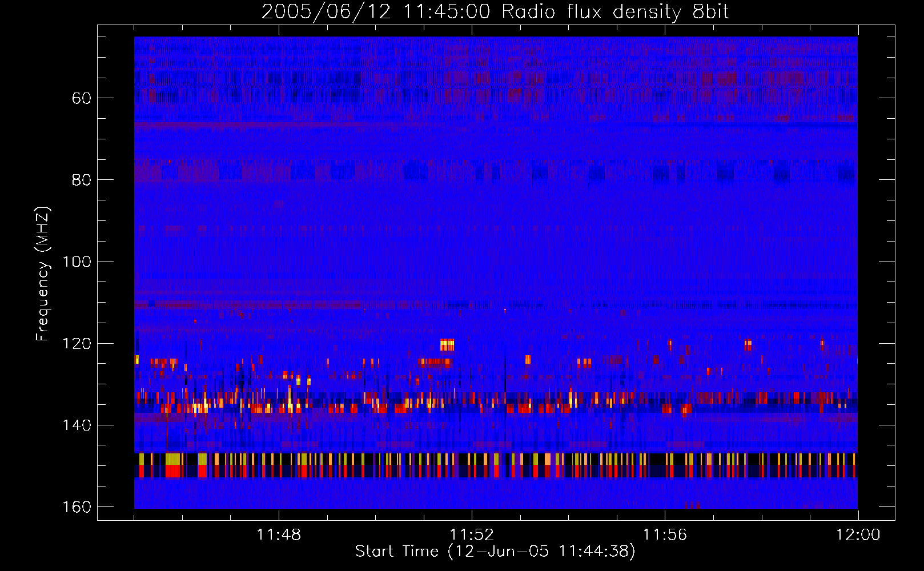The width and height of the screenshot is (924, 571).
Task: Click the 80 frequency tick label
Action: point(82,180)
